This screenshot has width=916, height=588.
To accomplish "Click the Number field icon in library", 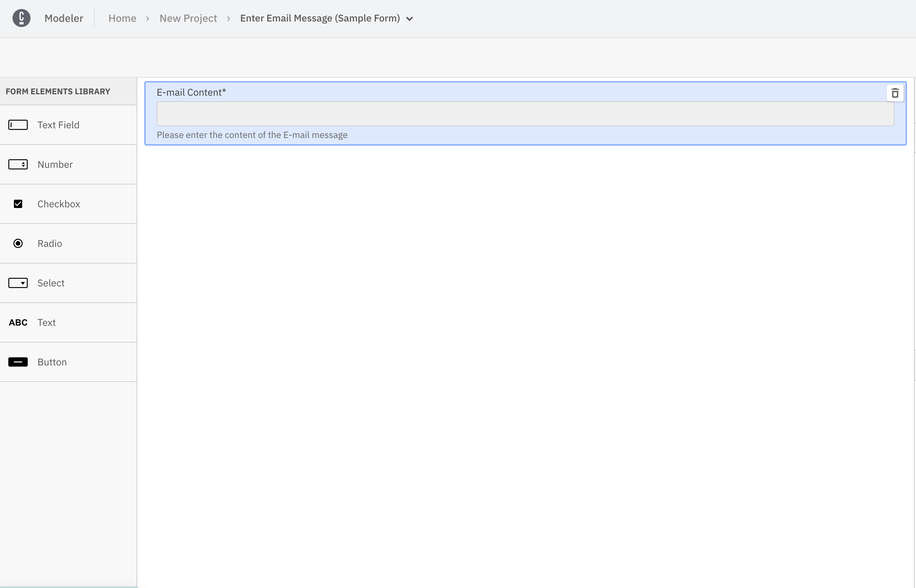I will pyautogui.click(x=18, y=164).
